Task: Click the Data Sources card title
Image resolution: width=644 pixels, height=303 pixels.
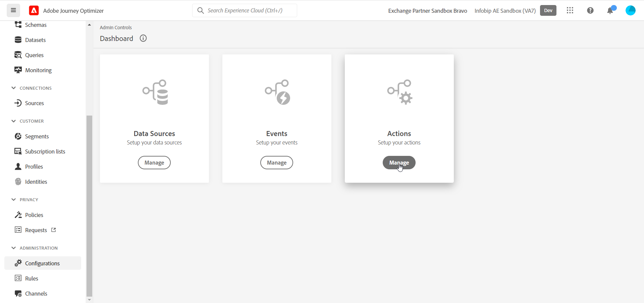Action: (x=154, y=134)
